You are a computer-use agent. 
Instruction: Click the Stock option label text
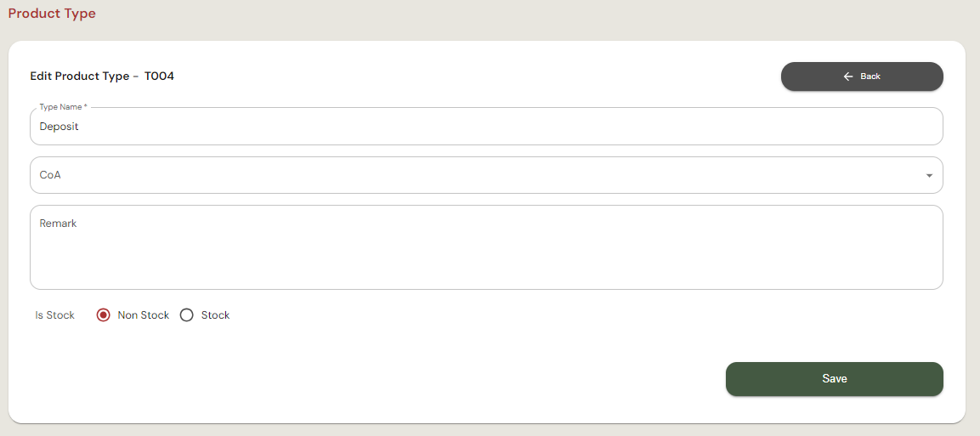coord(215,315)
